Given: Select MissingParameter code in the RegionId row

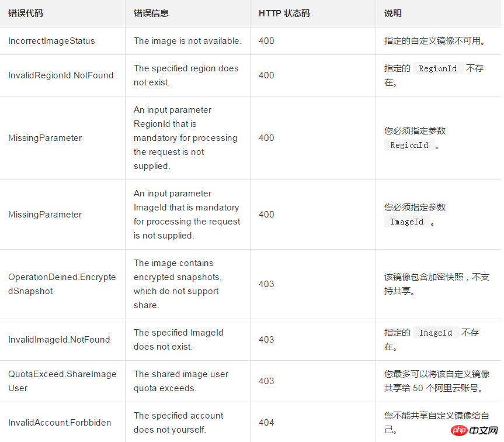Looking at the screenshot, I should pyautogui.click(x=45, y=138).
